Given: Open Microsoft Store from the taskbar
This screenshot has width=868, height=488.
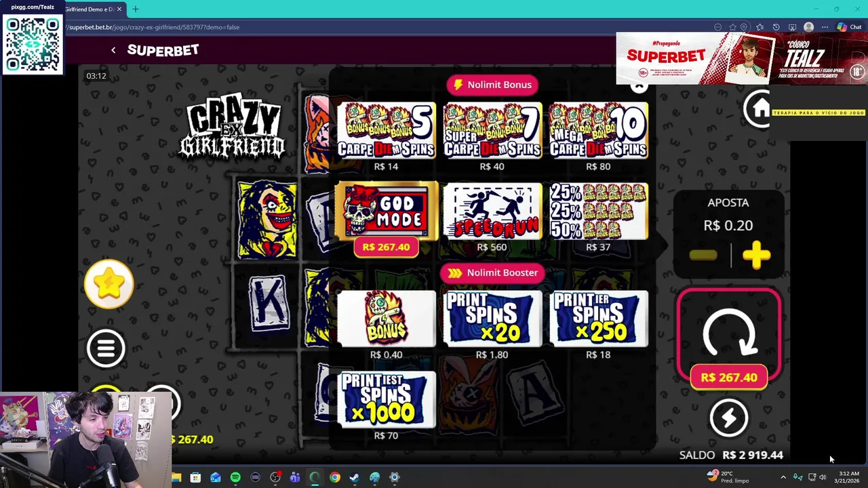Looking at the screenshot, I should [x=195, y=477].
